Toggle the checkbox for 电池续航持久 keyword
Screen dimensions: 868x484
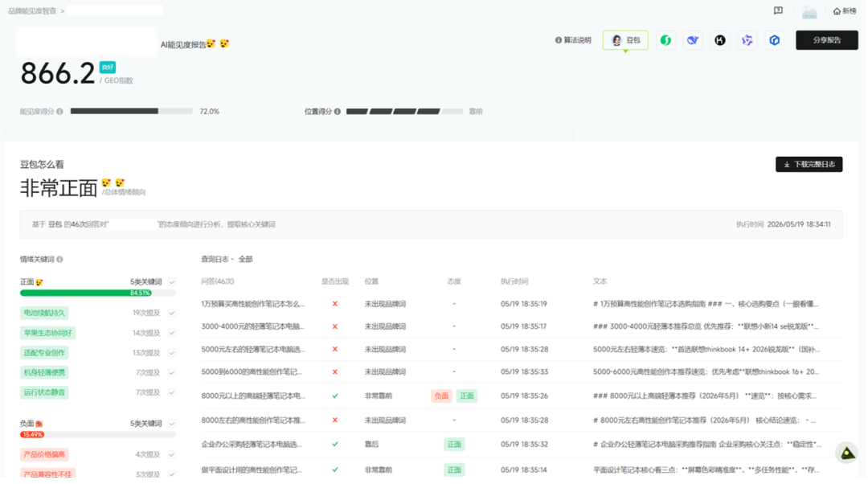[x=172, y=313]
